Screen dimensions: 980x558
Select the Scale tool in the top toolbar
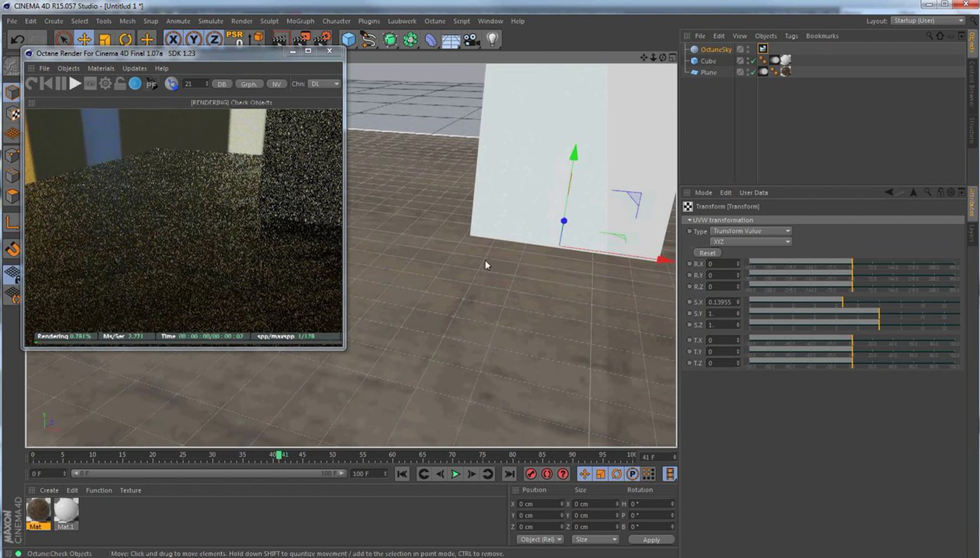coord(105,40)
